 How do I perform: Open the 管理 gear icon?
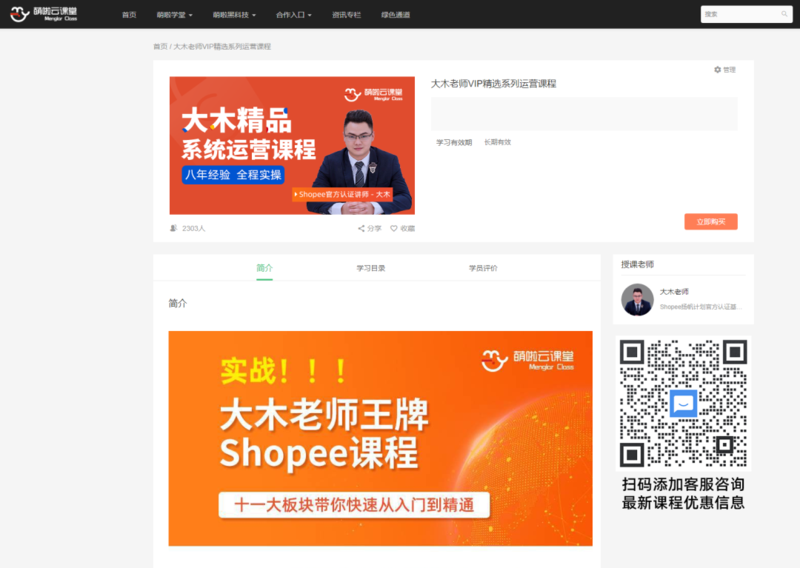(717, 69)
